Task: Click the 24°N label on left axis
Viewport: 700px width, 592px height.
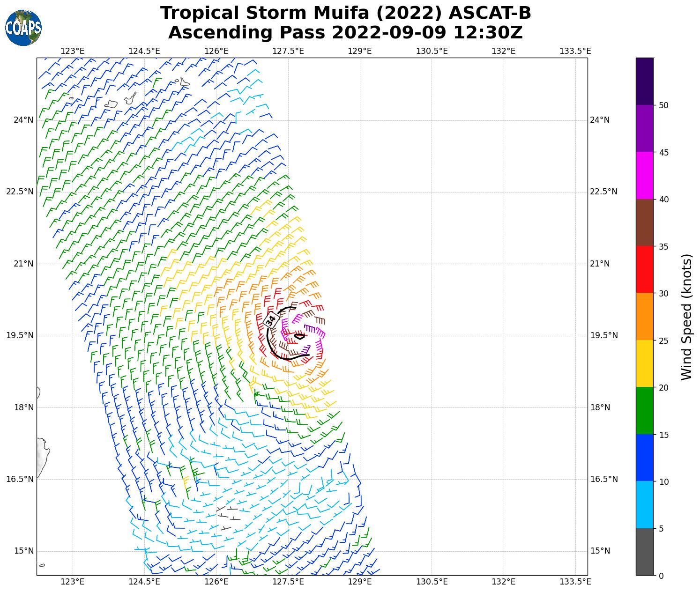Action: 23,120
